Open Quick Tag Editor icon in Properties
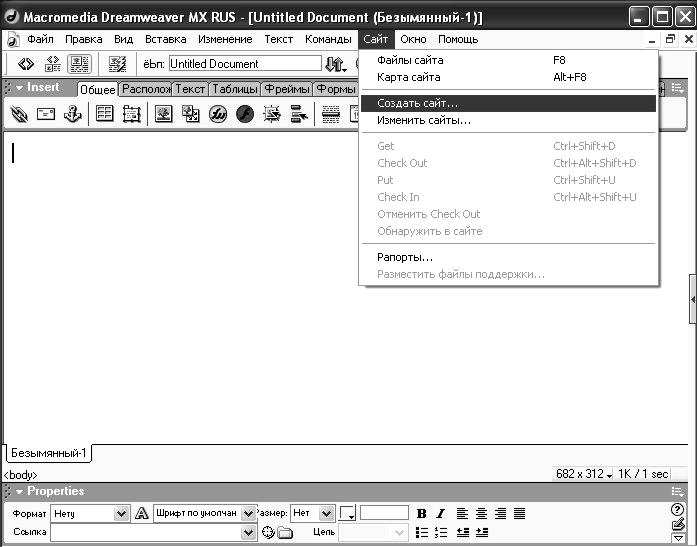The height and width of the screenshot is (547, 697). (x=678, y=525)
